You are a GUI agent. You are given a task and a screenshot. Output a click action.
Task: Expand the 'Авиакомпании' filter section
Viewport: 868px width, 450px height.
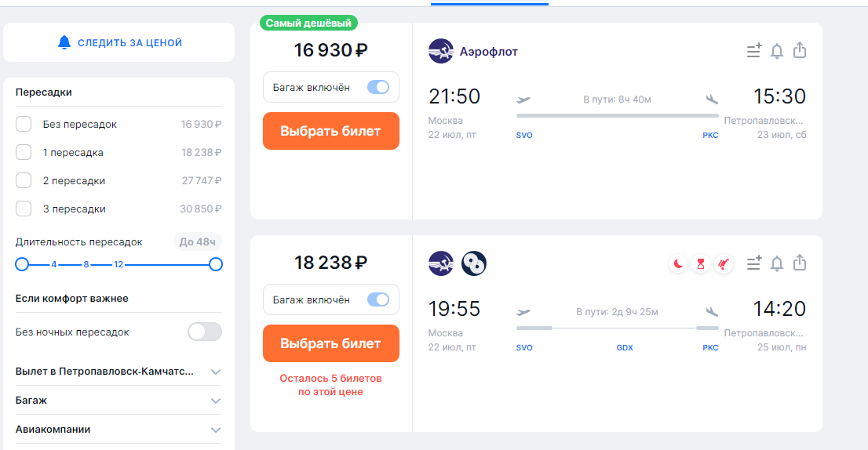216,430
